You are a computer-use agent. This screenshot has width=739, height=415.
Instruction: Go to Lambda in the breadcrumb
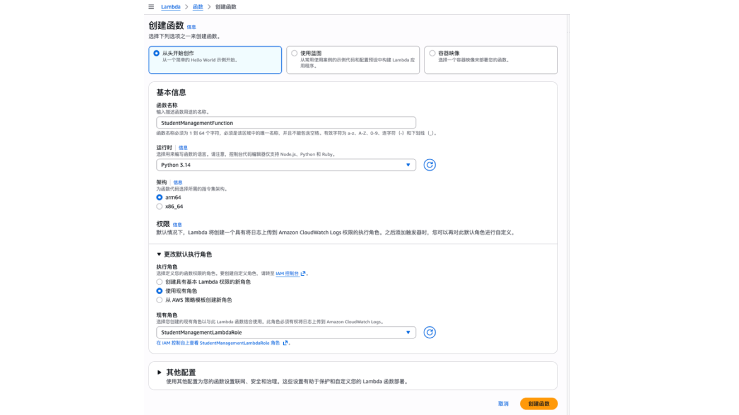click(x=171, y=6)
